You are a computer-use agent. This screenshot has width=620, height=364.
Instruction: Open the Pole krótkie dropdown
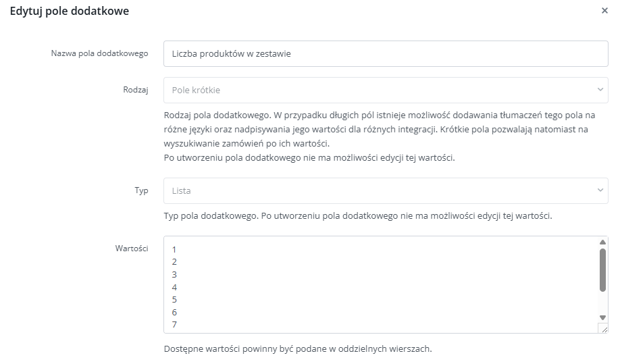386,90
